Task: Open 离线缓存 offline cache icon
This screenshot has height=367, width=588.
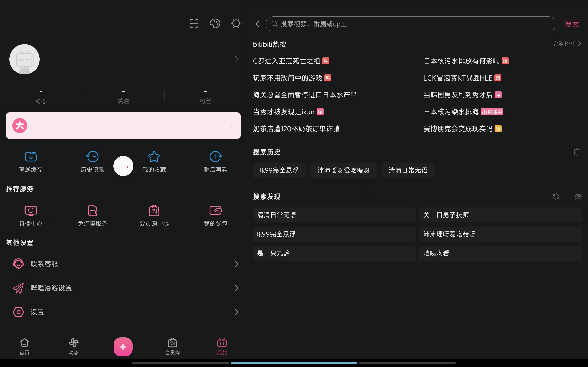Action: pos(31,157)
